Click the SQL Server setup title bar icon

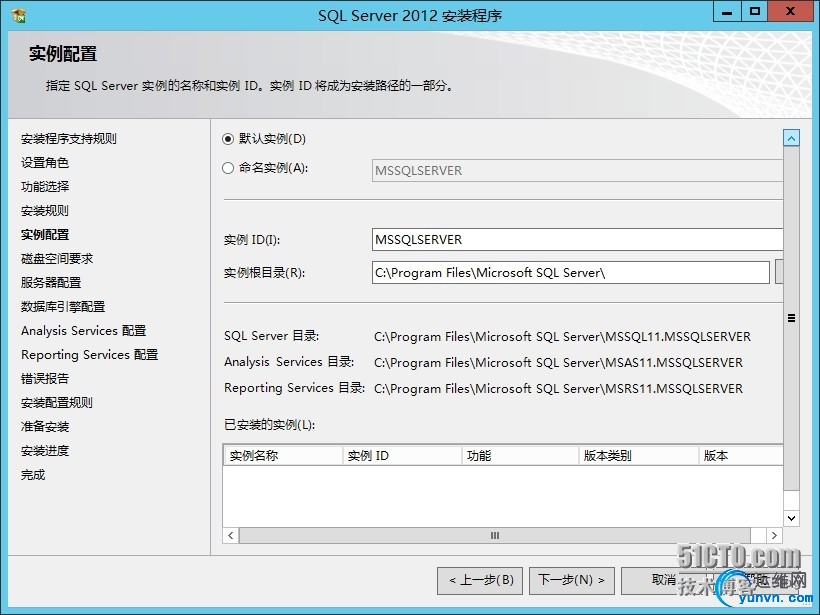tap(19, 15)
